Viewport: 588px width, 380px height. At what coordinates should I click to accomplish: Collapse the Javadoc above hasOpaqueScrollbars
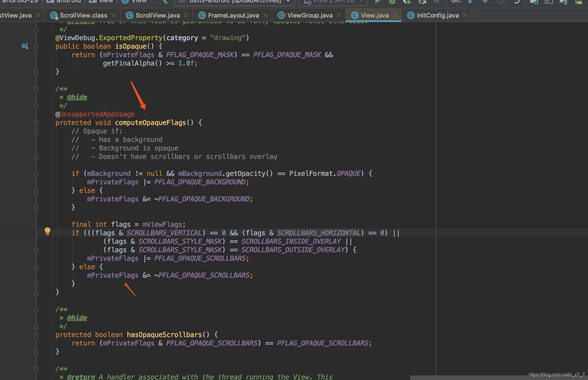tap(37, 310)
